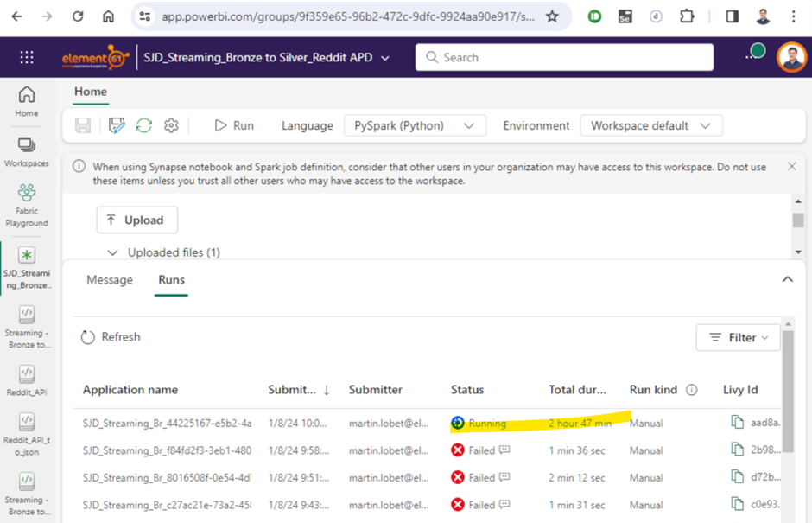Click the Search input field

tap(564, 57)
